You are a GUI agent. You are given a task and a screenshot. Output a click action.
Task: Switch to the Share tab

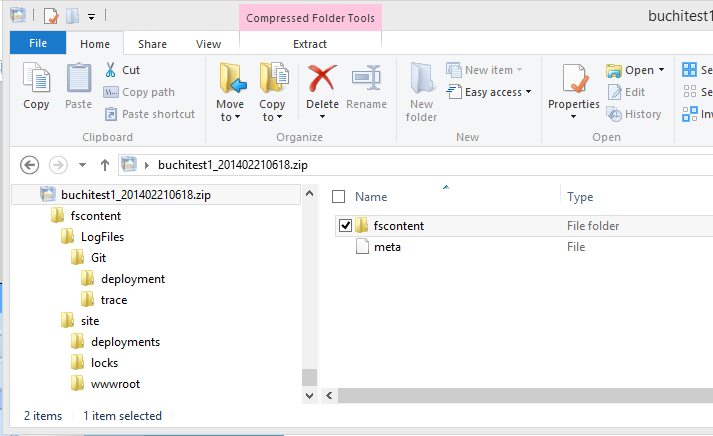[152, 44]
